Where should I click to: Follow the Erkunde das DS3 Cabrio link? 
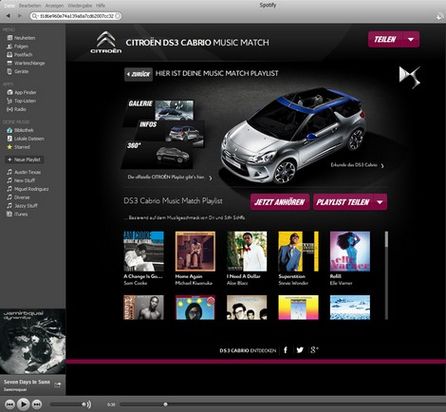(x=357, y=165)
